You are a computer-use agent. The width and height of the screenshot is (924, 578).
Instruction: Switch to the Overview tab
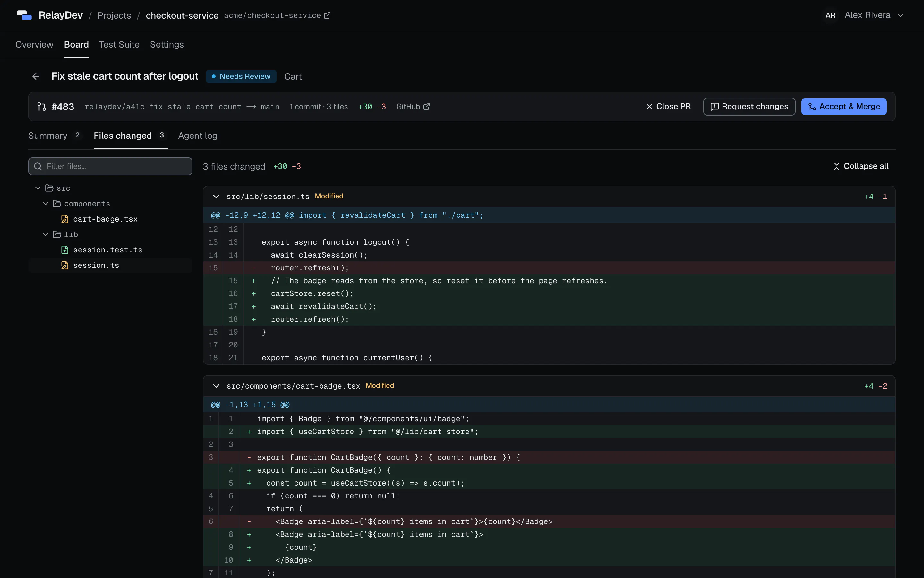[34, 45]
